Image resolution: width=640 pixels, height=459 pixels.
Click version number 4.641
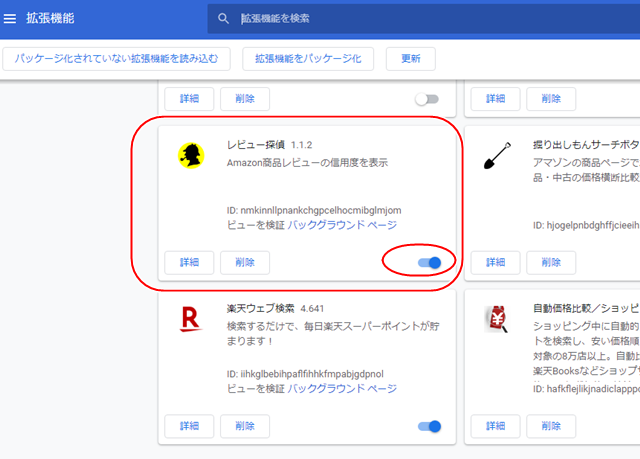point(312,309)
